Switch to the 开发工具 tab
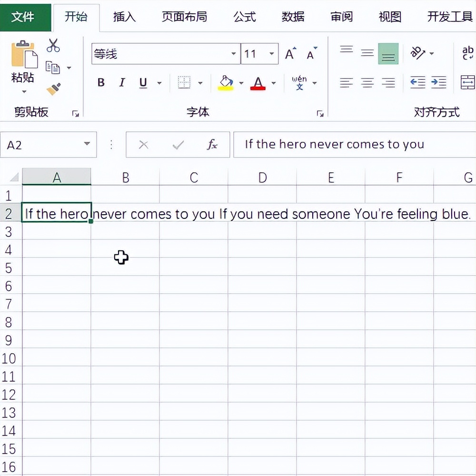Image resolution: width=476 pixels, height=476 pixels. (450, 17)
